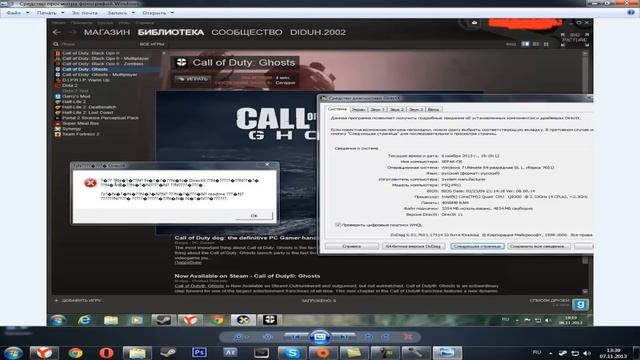
Task: Launch Yandex browser from the taskbar
Action: pyautogui.click(x=44, y=353)
